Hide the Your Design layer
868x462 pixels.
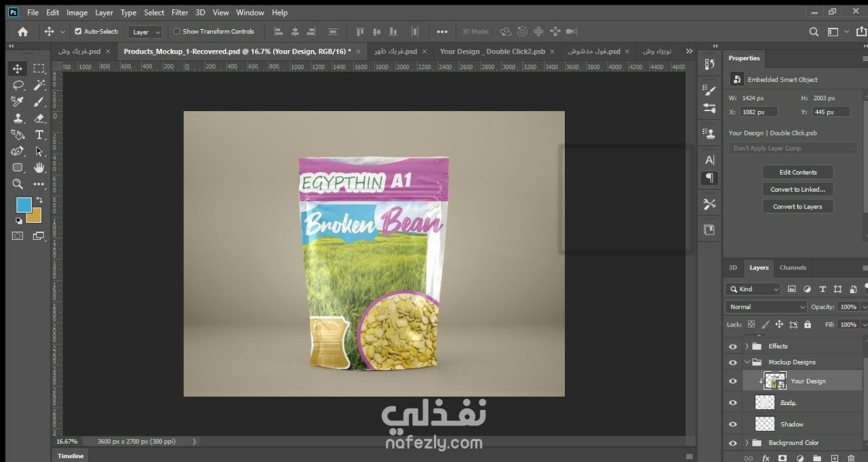732,381
